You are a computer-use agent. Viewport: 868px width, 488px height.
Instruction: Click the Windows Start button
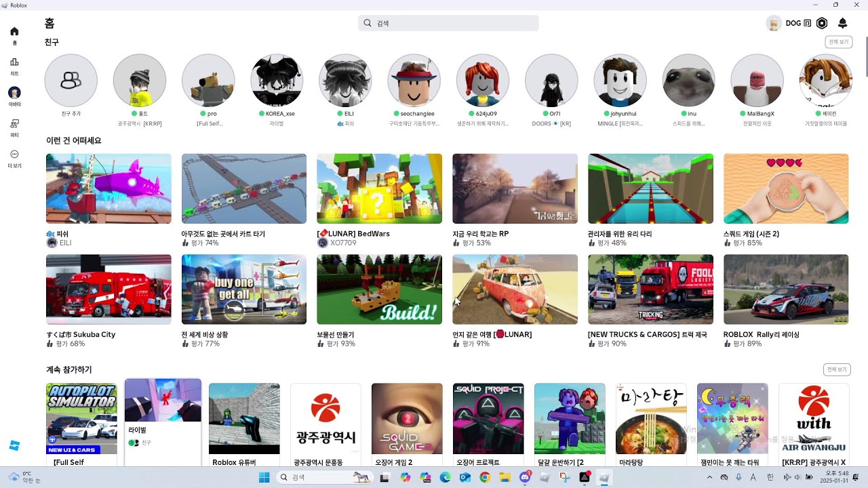click(x=264, y=477)
